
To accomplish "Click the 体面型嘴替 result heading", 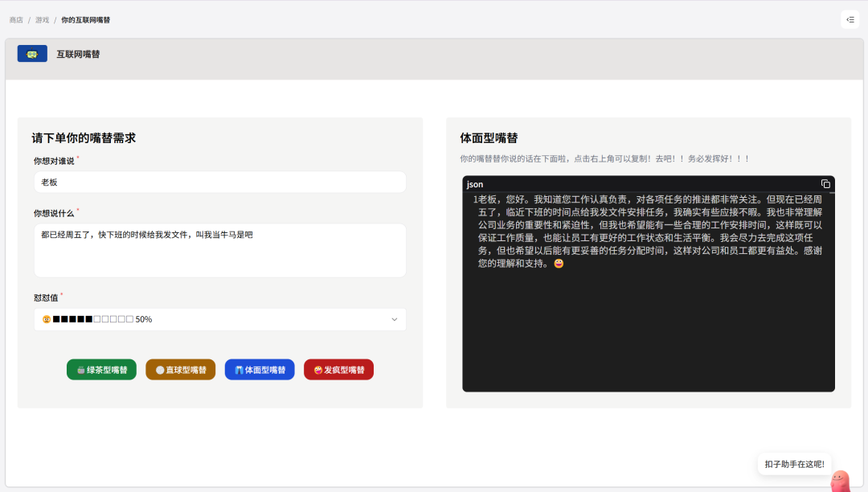I will coord(489,137).
